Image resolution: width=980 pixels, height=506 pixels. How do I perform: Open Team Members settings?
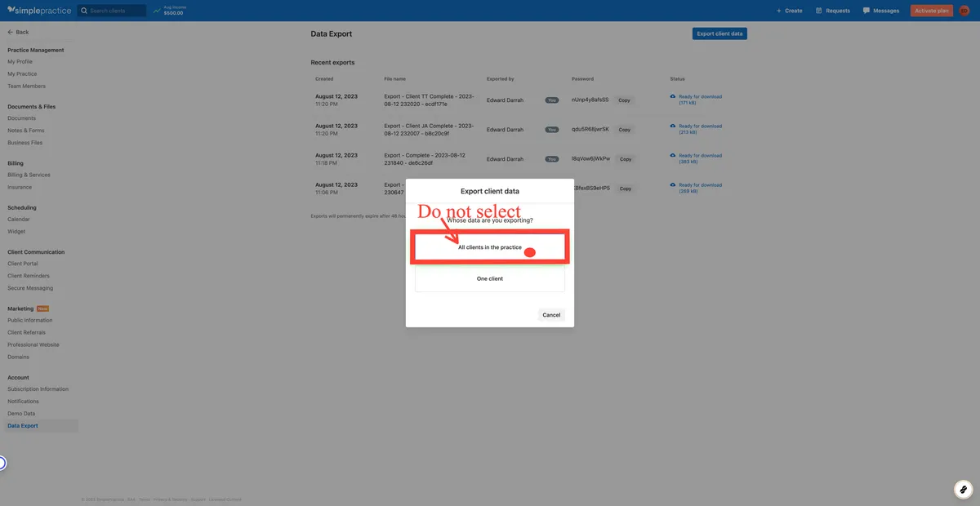(27, 87)
